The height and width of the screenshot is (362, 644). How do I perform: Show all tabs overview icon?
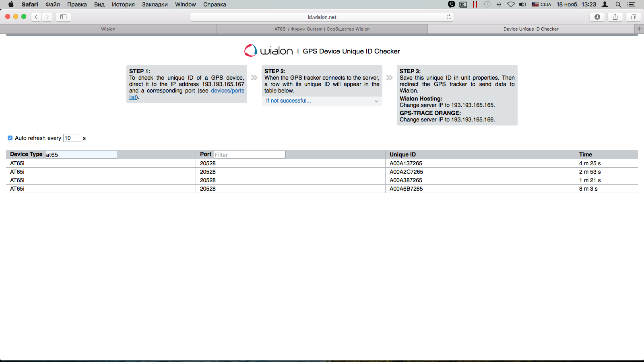point(633,17)
